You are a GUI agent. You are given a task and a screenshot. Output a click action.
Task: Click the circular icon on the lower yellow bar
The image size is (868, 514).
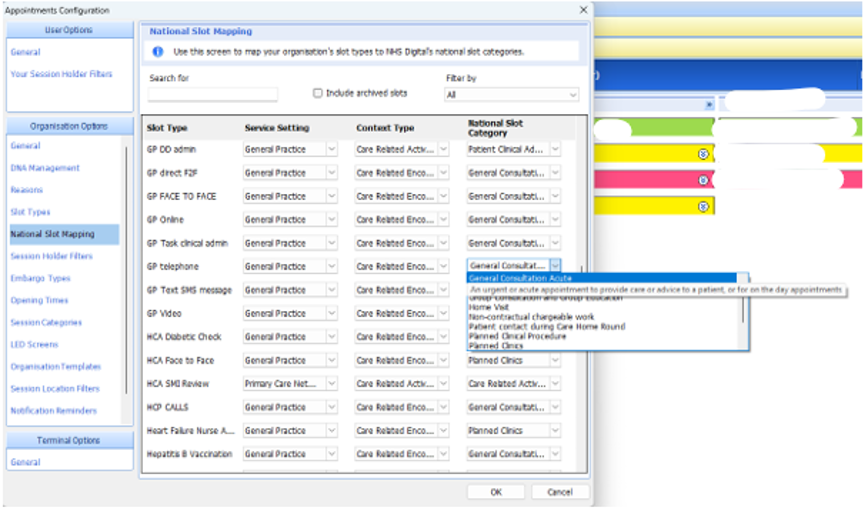click(703, 206)
